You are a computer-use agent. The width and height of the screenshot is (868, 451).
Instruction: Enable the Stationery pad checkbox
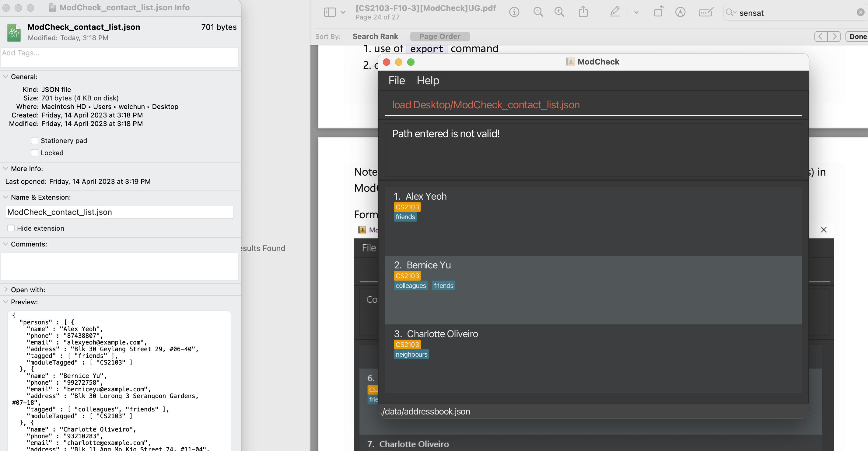pos(34,141)
